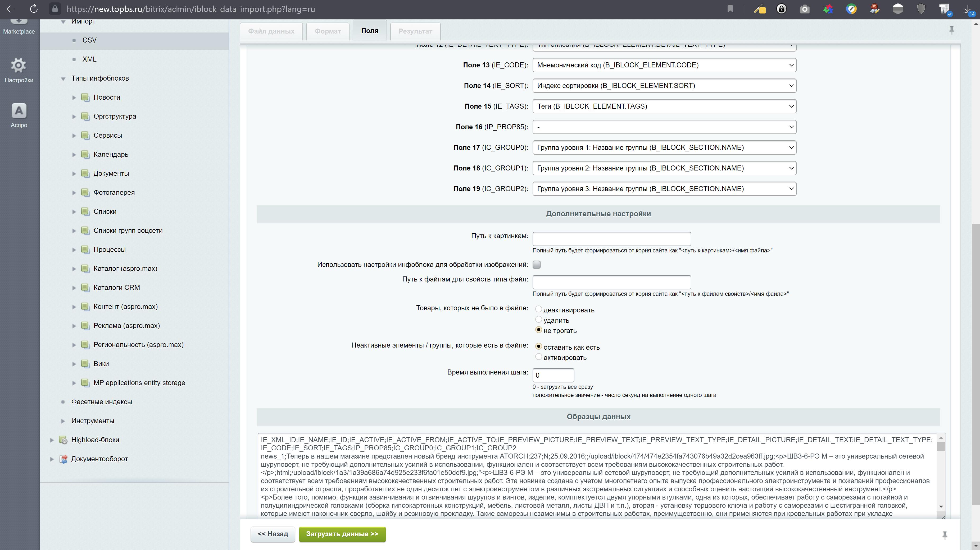Switch to the Формат tab
Viewport: 980px width, 550px height.
pos(328,31)
